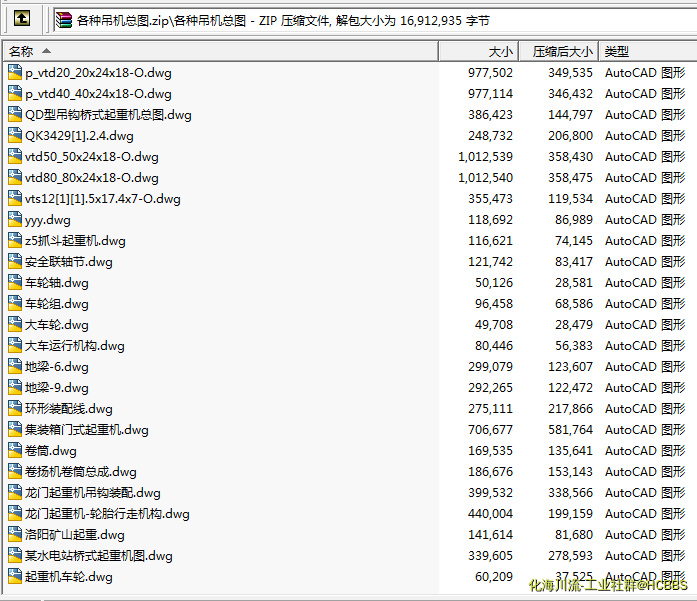Click the icon of vtd50_50x24x18-O.dwg

(15, 156)
